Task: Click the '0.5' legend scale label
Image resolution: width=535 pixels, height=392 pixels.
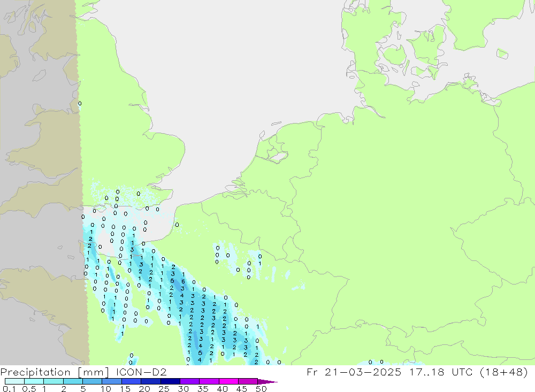Action: (x=29, y=389)
